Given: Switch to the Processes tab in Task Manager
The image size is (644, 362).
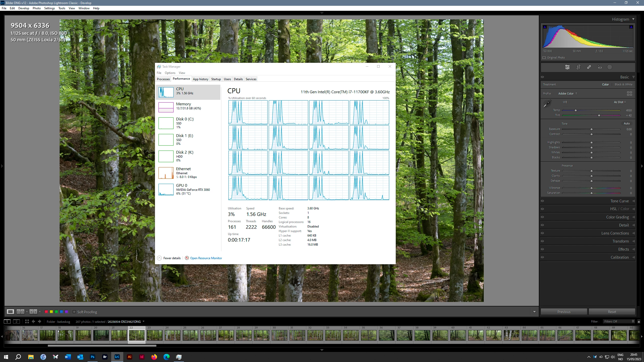Looking at the screenshot, I should [x=163, y=79].
